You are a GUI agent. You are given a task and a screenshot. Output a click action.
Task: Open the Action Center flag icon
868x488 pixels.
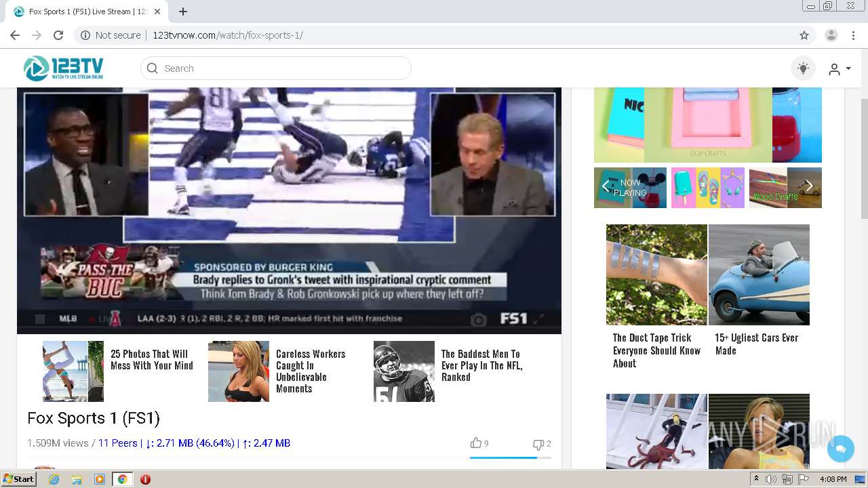pyautogui.click(x=804, y=479)
